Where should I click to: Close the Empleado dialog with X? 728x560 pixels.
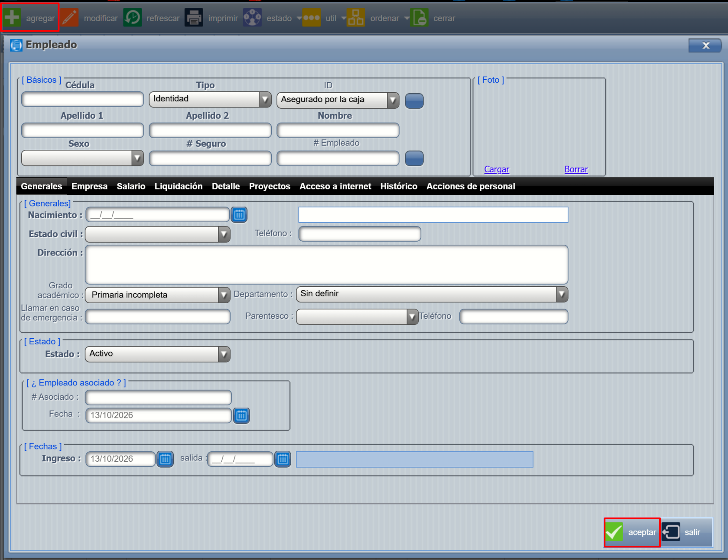click(x=705, y=45)
